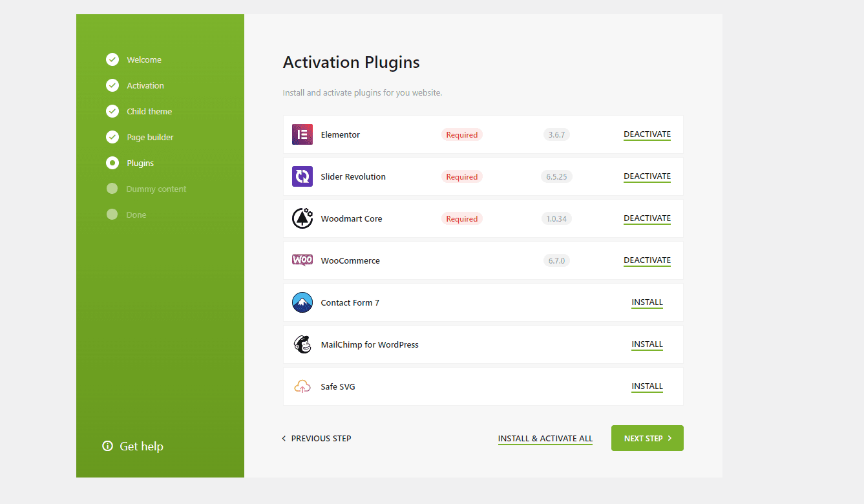Screen dimensions: 864x504
Task: Click the Elementor plugin icon
Action: 302,134
